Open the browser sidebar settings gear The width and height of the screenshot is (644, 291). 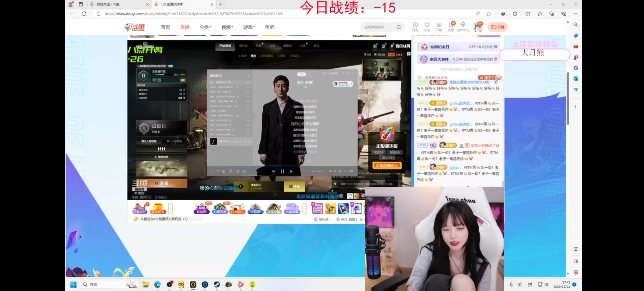576,272
